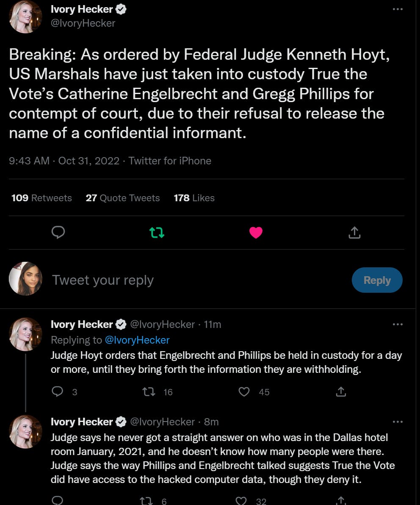Open the @IvoryHecker profile handle

(x=83, y=24)
